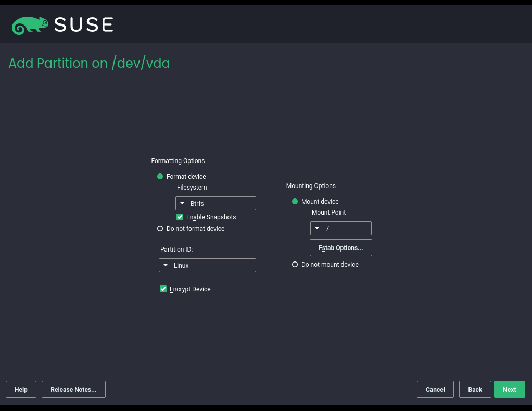The height and width of the screenshot is (411, 532).
Task: Click the Add Partition on /dev/vda heading
Action: tap(89, 64)
